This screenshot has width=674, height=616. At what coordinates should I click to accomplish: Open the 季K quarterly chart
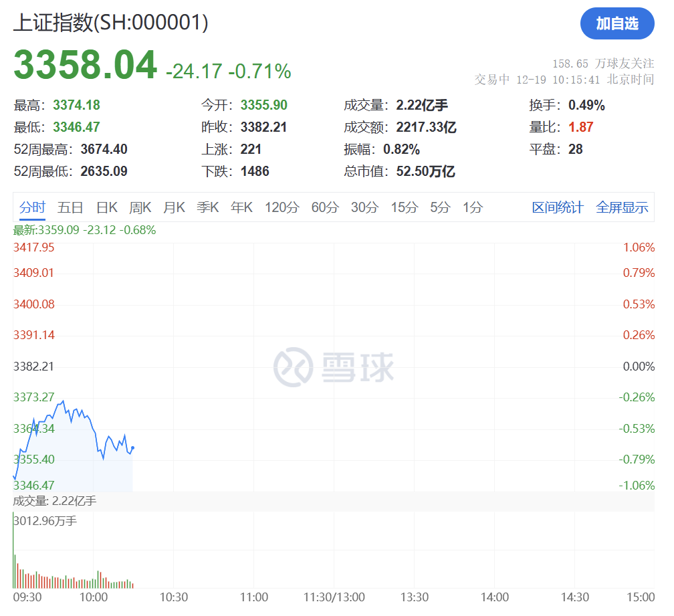[208, 207]
